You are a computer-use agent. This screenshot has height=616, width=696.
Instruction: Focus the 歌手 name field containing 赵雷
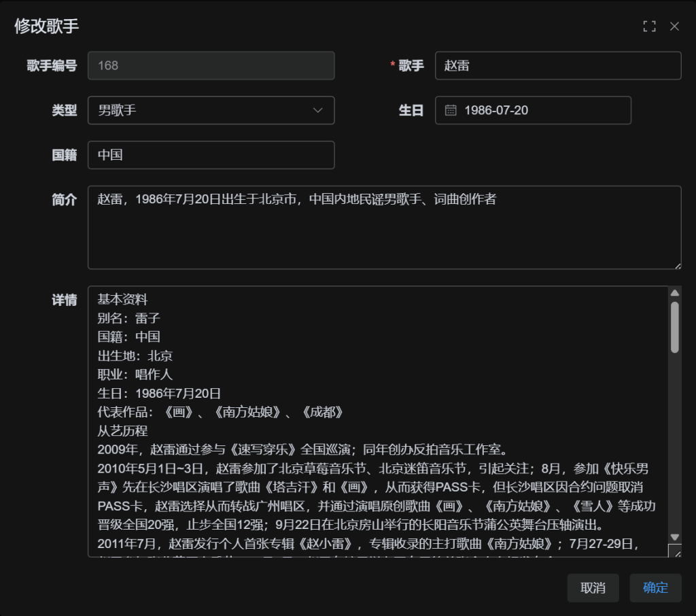[x=557, y=66]
